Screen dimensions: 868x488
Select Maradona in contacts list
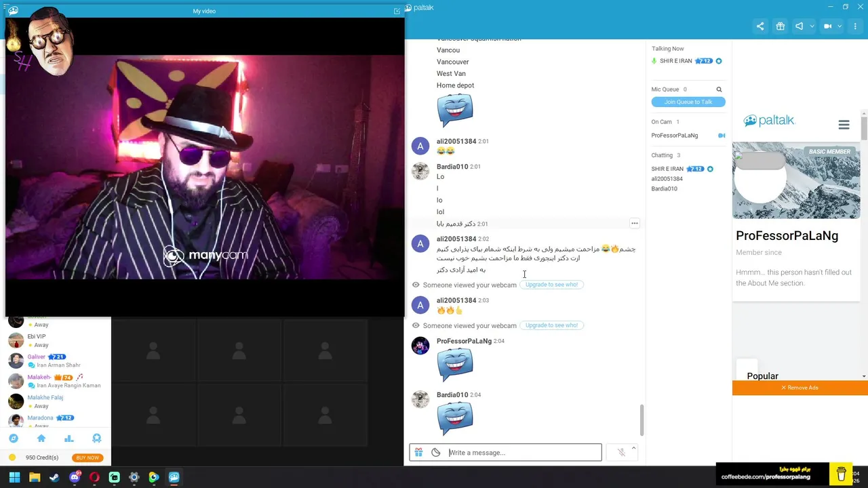point(40,418)
